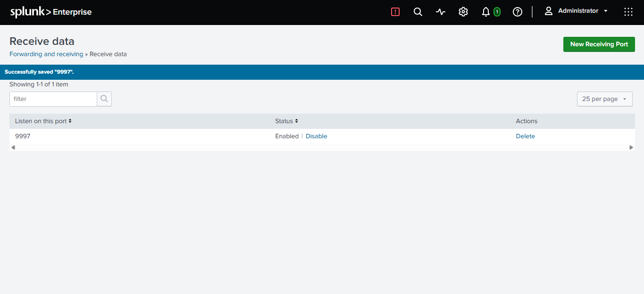Click into the filter text field
This screenshot has width=644, height=294.
point(53,99)
